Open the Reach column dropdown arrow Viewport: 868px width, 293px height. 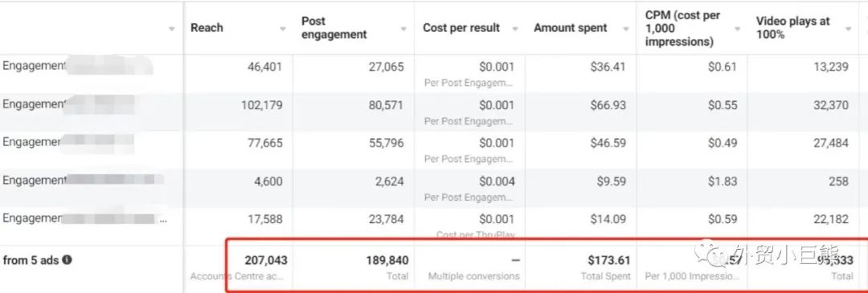pyautogui.click(x=283, y=29)
